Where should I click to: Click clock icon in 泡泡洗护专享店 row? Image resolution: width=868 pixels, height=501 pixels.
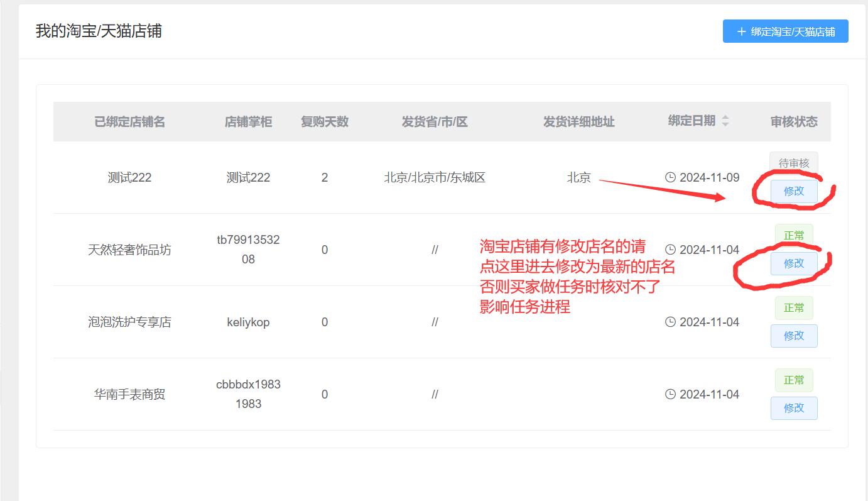(x=670, y=322)
